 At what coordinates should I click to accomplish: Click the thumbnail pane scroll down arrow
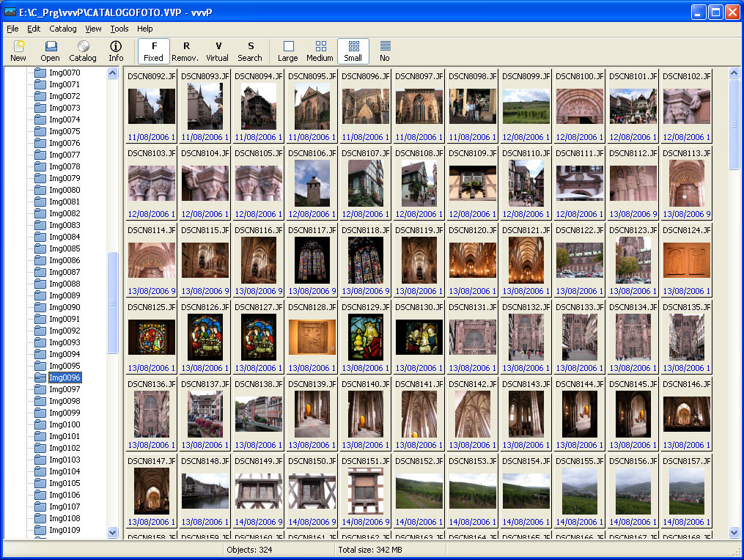pos(734,532)
